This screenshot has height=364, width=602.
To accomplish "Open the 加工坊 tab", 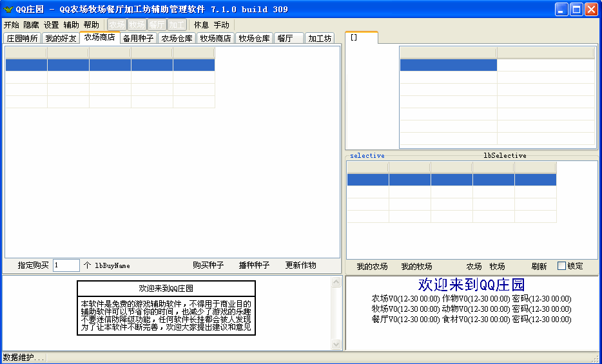I will (x=320, y=39).
